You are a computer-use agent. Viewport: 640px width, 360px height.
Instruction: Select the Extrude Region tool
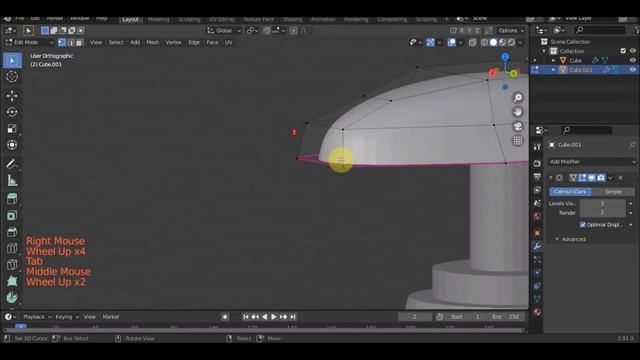(x=12, y=199)
